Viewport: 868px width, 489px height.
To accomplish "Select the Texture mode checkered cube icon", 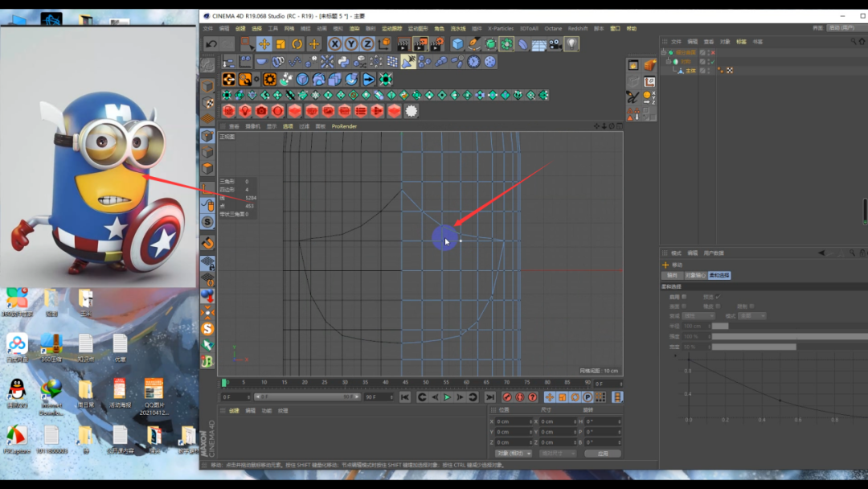I will [x=207, y=103].
